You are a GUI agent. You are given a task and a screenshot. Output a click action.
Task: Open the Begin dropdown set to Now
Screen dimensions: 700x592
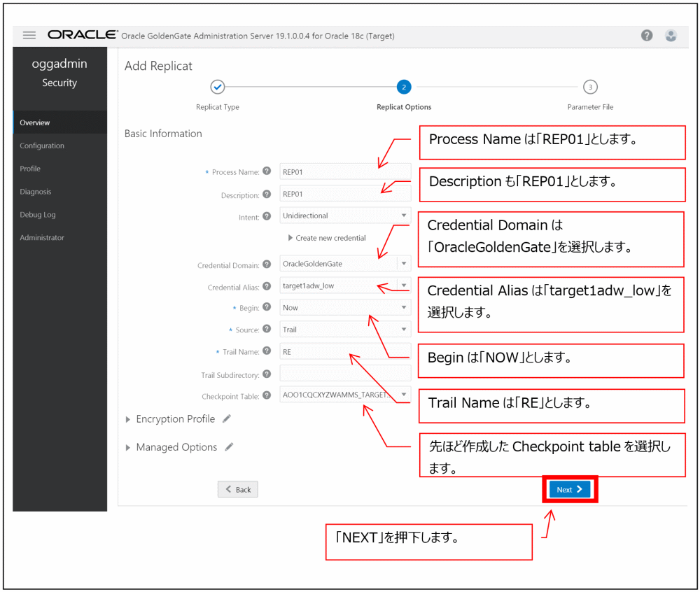(345, 307)
